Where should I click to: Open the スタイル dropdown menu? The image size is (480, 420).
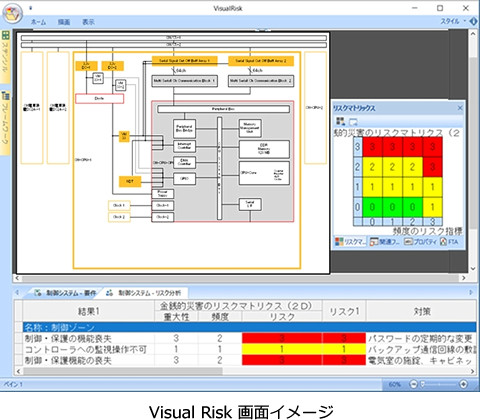tap(453, 21)
